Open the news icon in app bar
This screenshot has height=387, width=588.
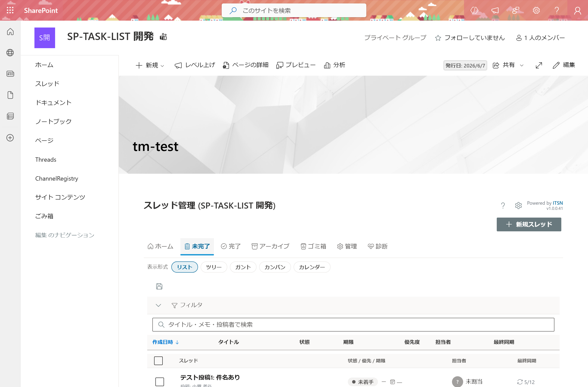(10, 74)
